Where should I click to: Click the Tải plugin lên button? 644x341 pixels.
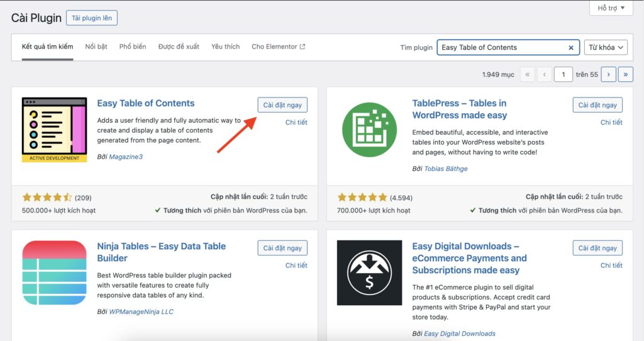click(92, 18)
